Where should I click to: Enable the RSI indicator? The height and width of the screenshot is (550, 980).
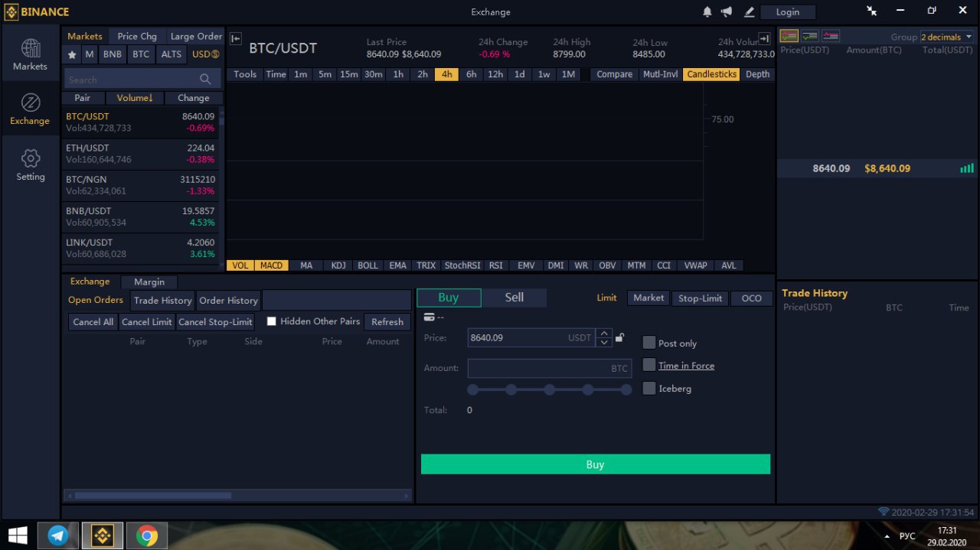[x=496, y=265]
